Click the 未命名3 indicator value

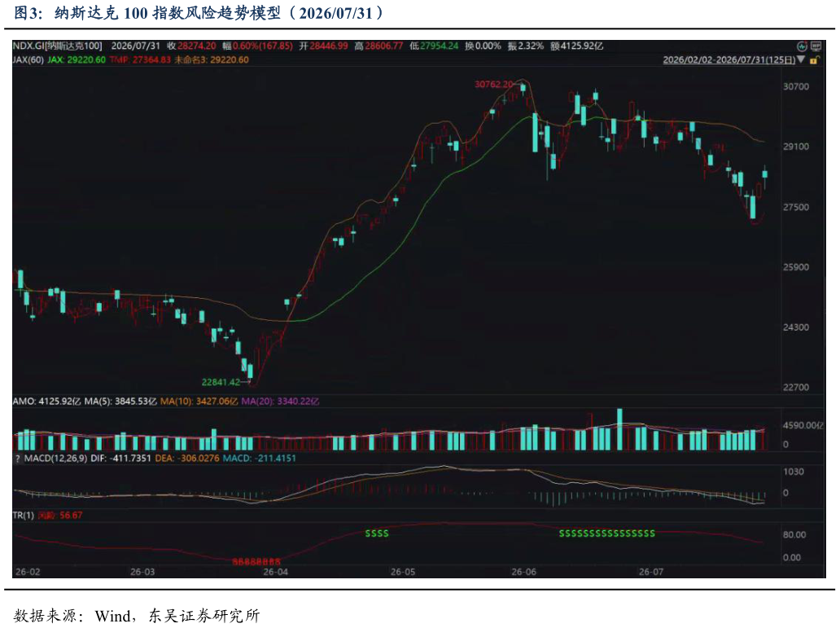click(212, 59)
